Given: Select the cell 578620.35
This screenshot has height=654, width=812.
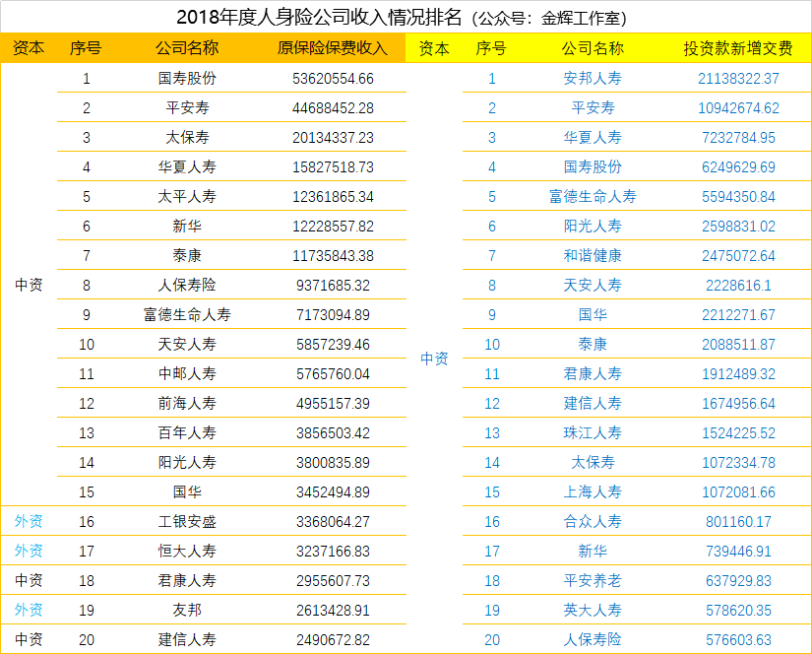Looking at the screenshot, I should click(x=738, y=610).
